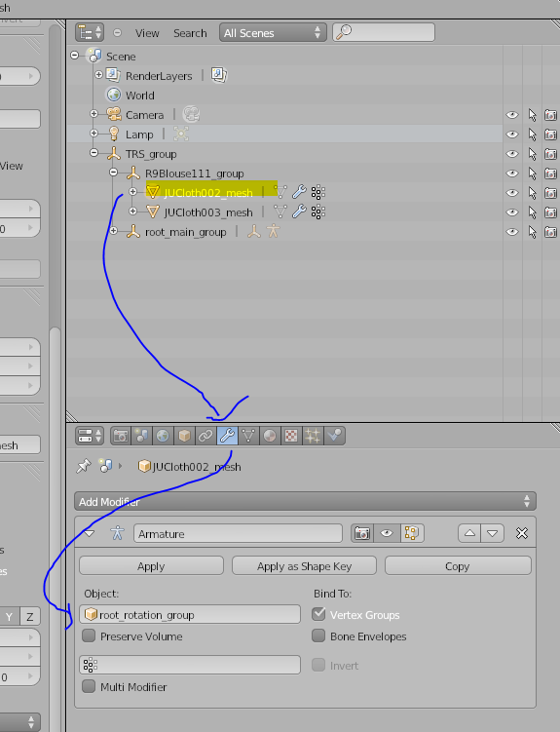Open the Outliner View menu
560x732 pixels.
[x=147, y=33]
